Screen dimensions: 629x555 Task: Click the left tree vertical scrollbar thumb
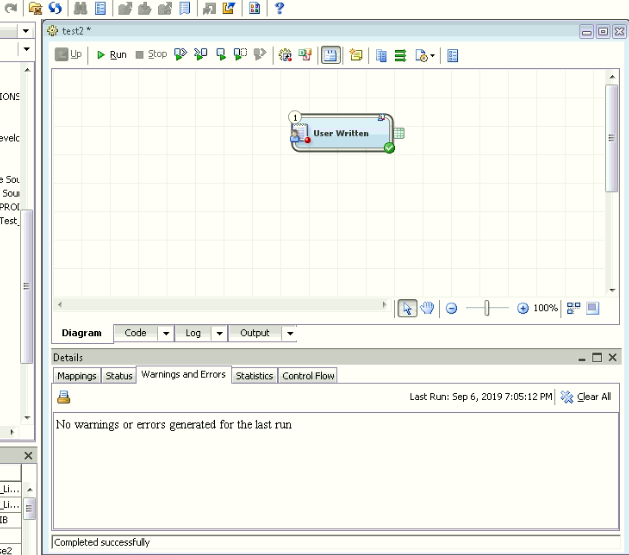(x=26, y=286)
